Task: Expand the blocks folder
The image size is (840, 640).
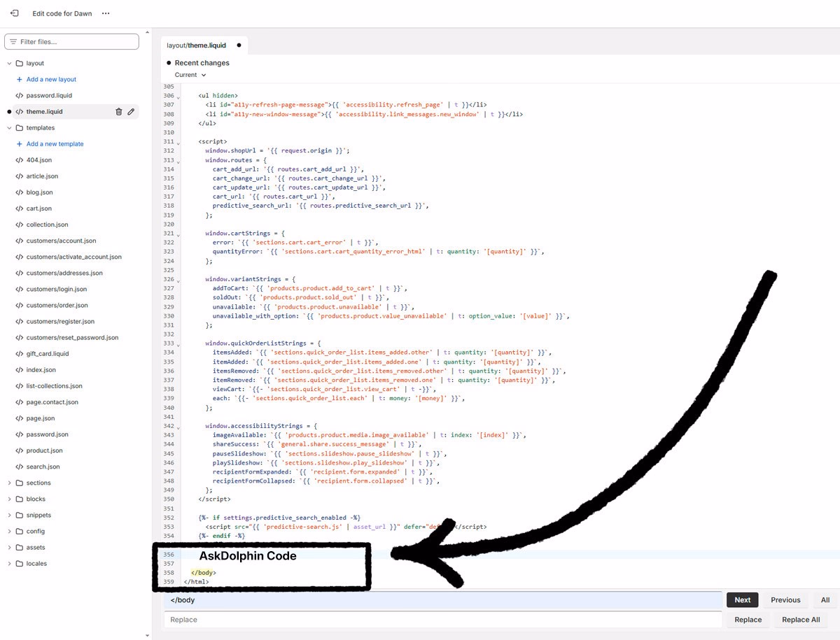Action: [x=10, y=499]
